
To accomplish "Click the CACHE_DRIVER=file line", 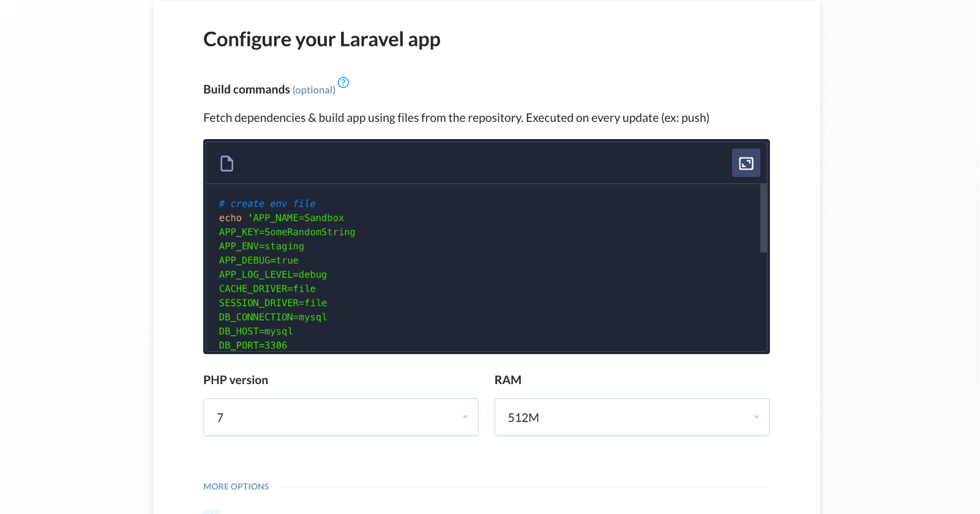I will [267, 289].
